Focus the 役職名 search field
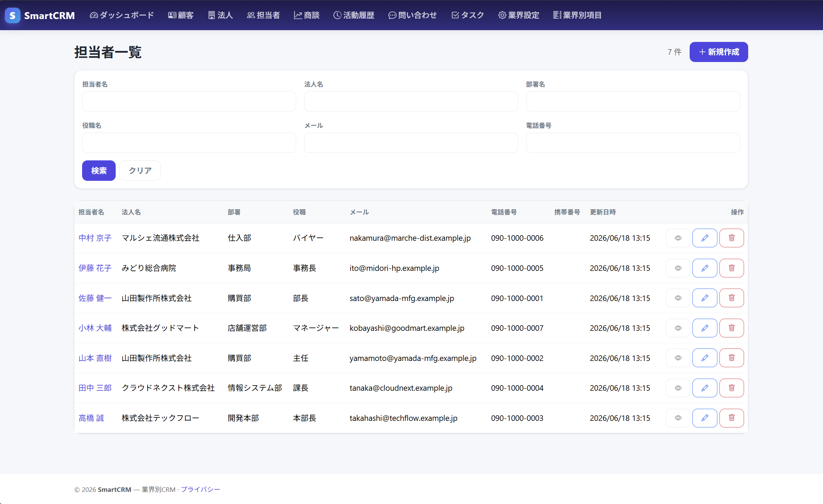The image size is (823, 504). [x=189, y=142]
